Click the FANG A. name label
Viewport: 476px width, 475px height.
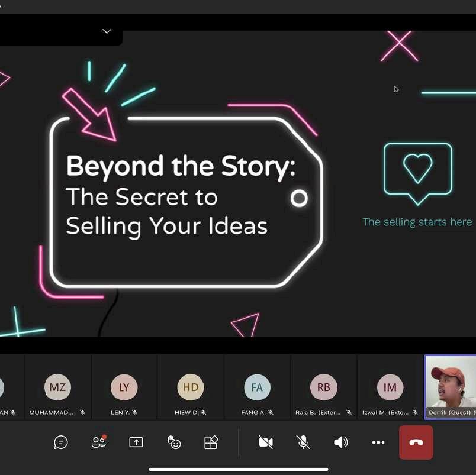point(253,412)
